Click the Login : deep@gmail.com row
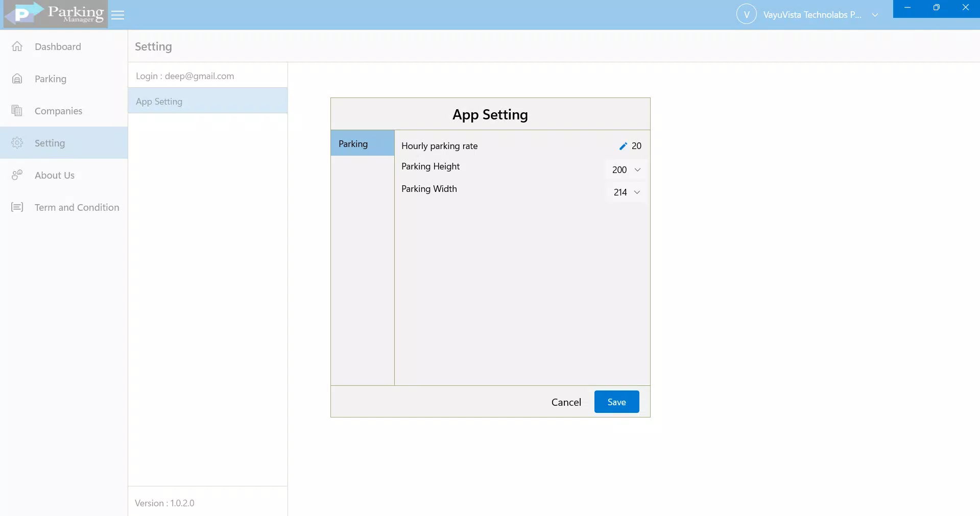 208,76
